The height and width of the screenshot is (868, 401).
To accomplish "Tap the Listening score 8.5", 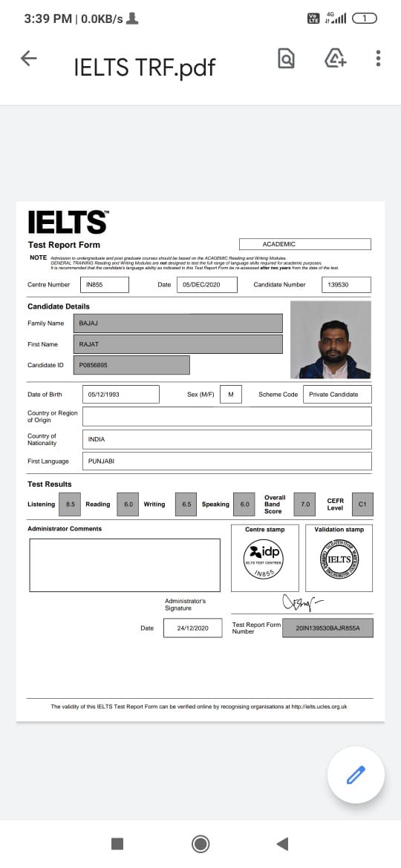I will pos(71,504).
